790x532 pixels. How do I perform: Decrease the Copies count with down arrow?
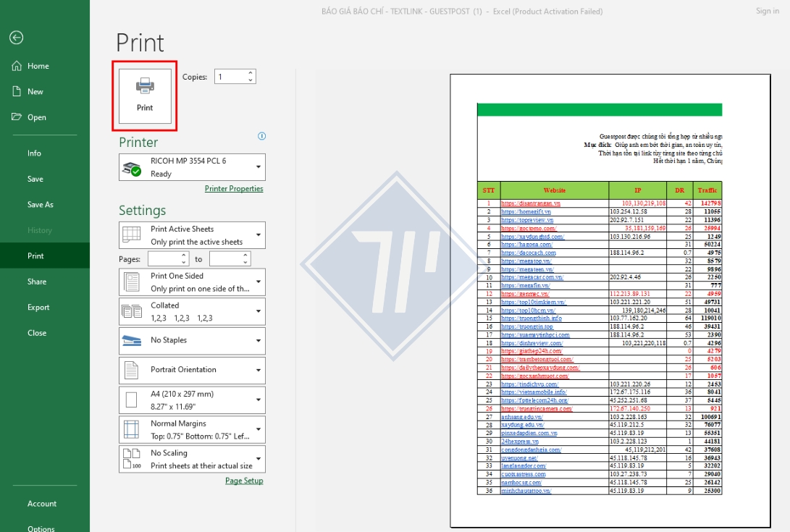point(251,80)
